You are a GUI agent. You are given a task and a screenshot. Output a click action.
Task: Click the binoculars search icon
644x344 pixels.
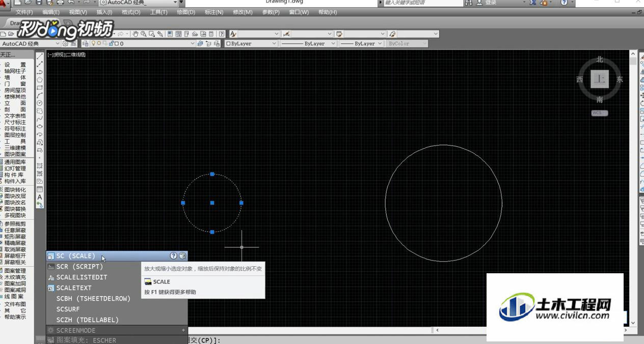(x=468, y=3)
